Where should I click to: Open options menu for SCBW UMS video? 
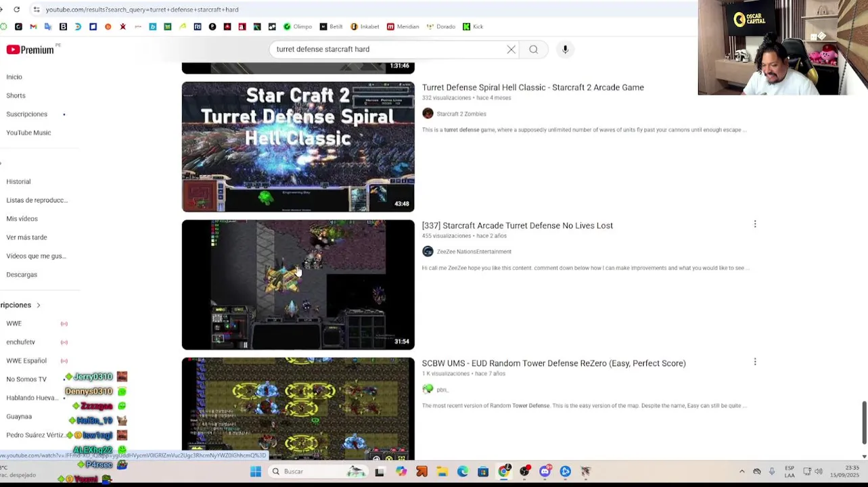click(x=755, y=363)
